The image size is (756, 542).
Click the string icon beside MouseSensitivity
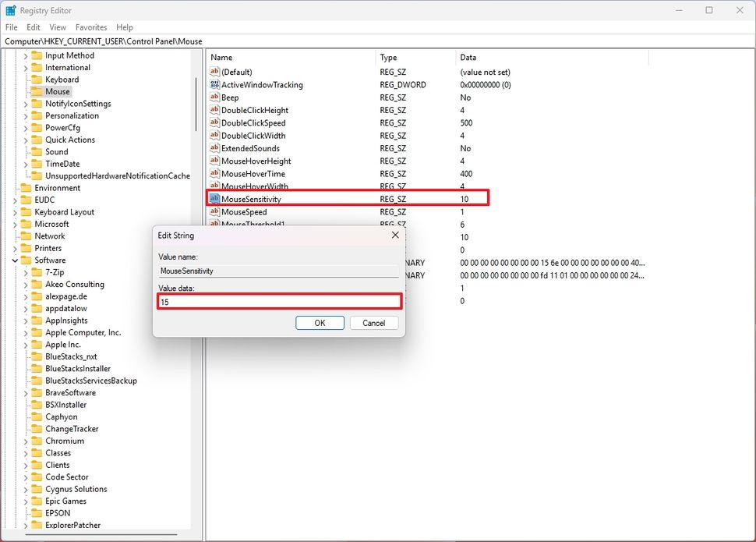coord(214,199)
